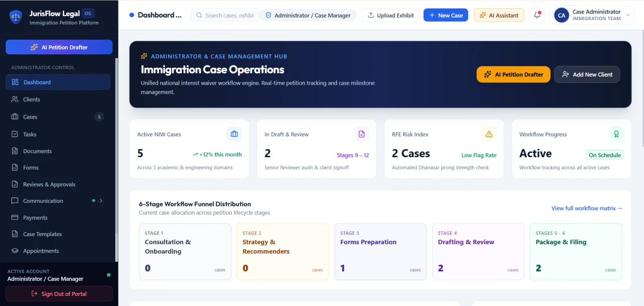Click the Cases briefcase icon in sidebar

(15, 117)
